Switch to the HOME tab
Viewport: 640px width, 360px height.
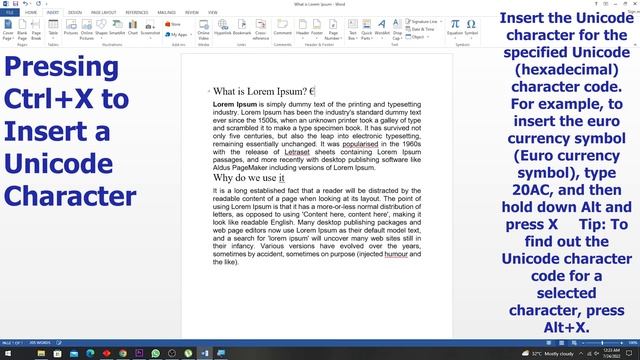(31, 13)
